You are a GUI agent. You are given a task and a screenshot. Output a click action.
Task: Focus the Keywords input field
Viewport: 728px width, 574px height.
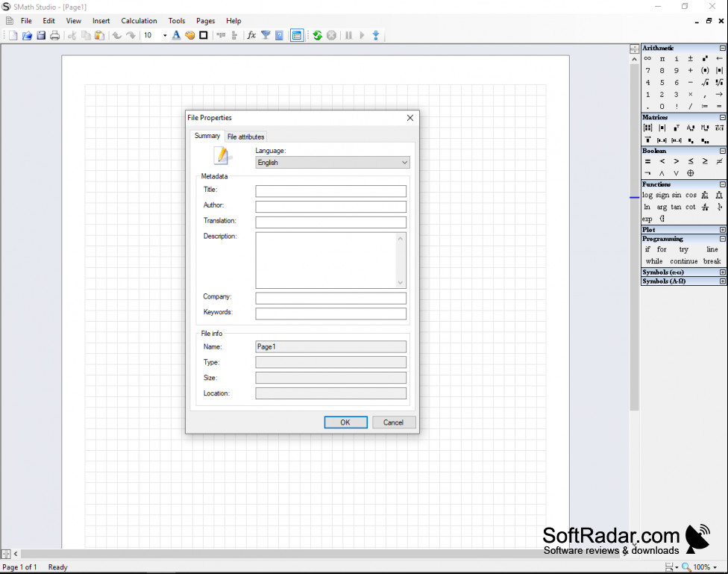point(330,313)
